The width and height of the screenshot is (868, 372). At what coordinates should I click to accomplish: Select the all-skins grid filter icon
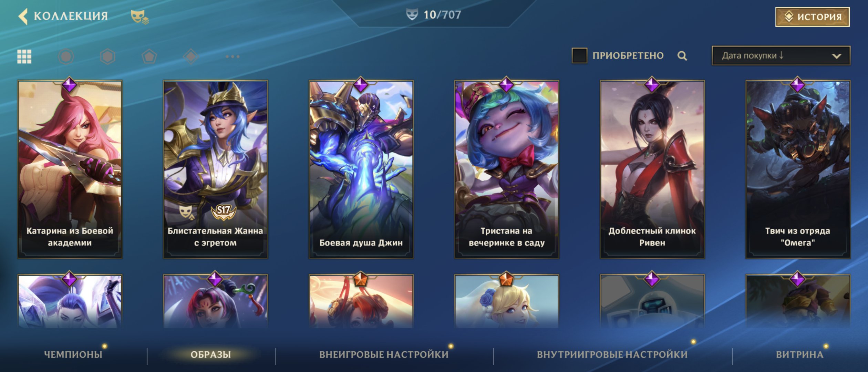point(24,56)
